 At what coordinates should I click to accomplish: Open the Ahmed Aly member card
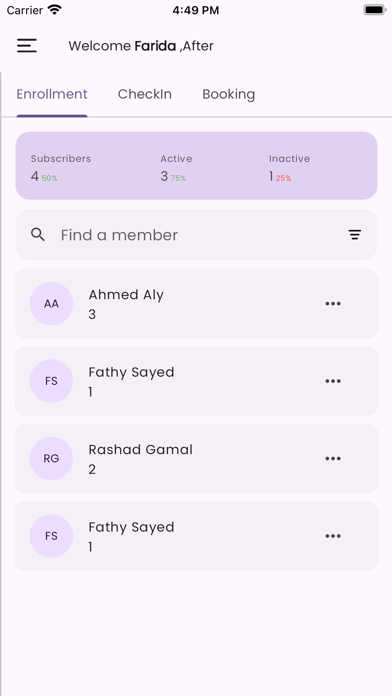click(196, 304)
